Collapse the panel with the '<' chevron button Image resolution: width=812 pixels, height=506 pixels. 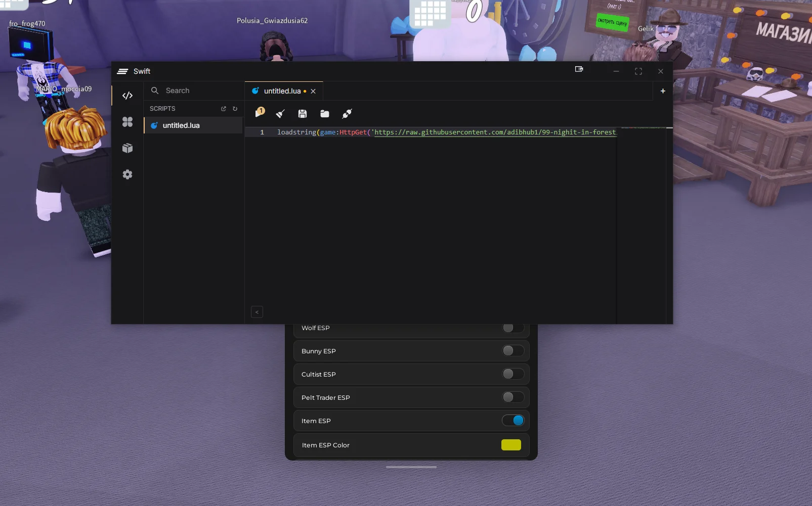pyautogui.click(x=257, y=312)
